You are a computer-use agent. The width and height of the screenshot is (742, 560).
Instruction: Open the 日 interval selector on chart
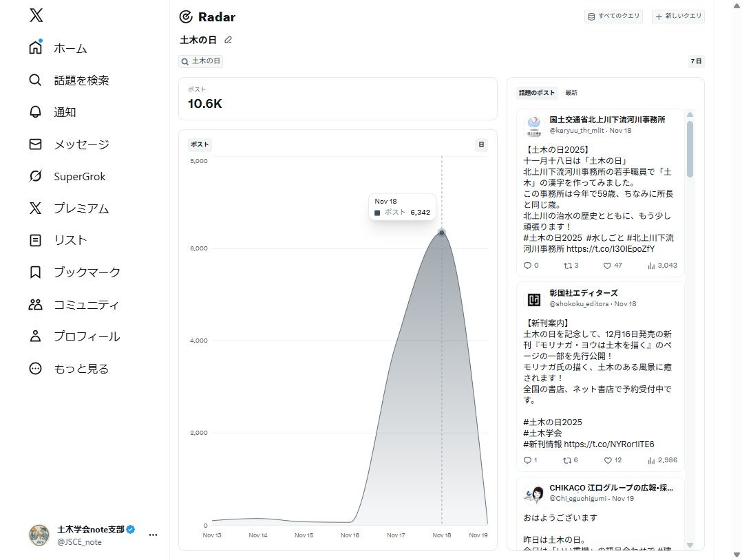[x=481, y=144]
